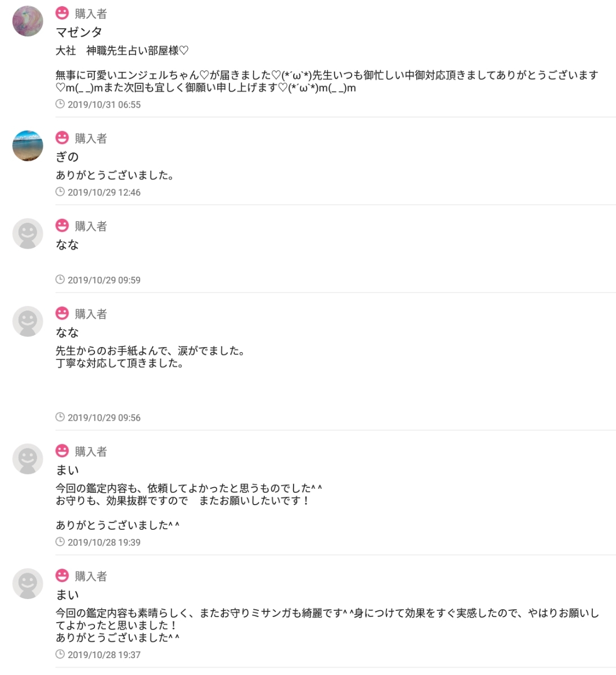Image resolution: width=616 pixels, height=675 pixels.
Task: Click the gray default avatar of the 19:39 まい review
Action: coord(28,459)
